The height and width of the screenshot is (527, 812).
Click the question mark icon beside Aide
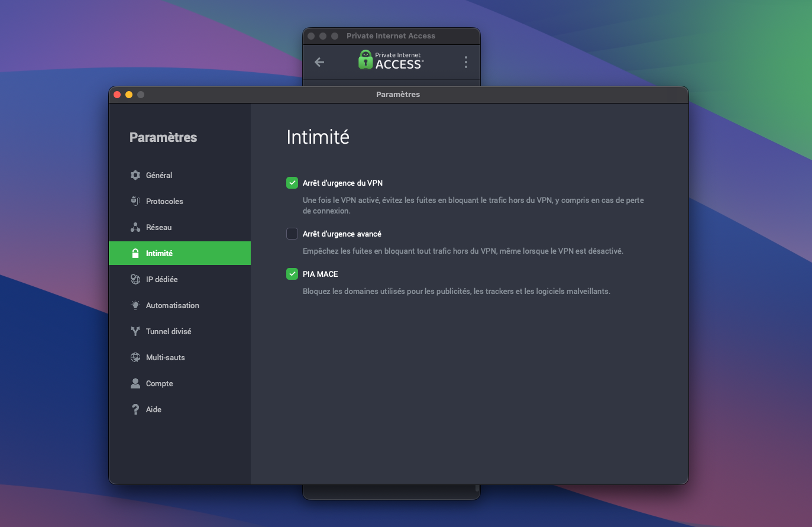point(135,409)
